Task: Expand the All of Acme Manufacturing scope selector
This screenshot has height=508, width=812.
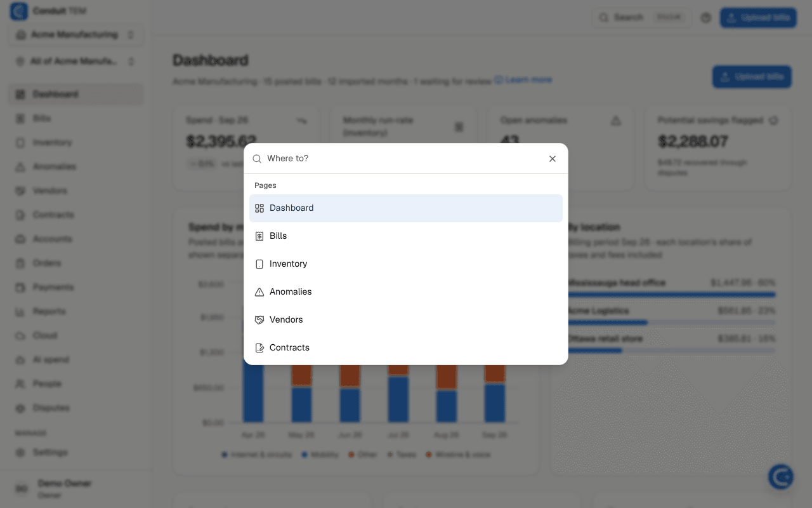Action: coord(75,62)
